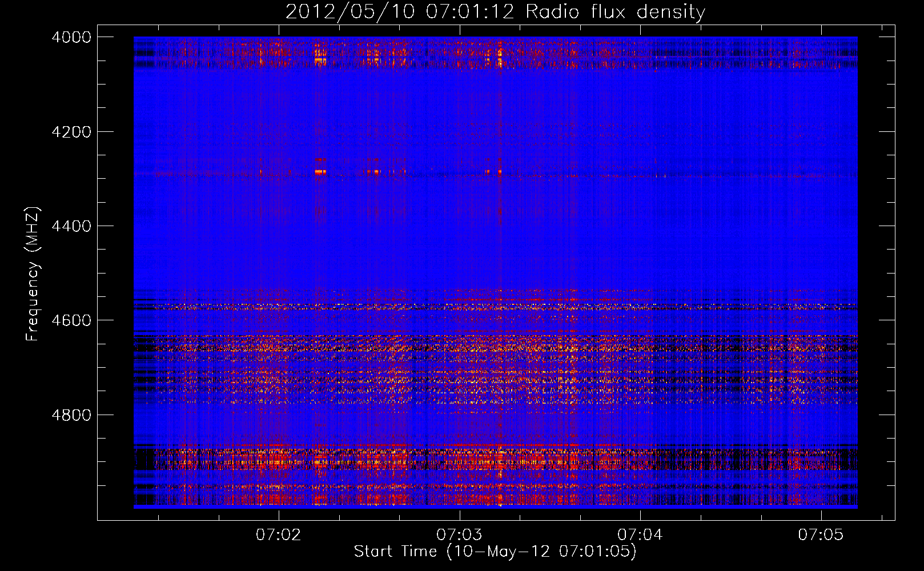Click the 'Frequency (MHZ)' axis title

tap(33, 274)
